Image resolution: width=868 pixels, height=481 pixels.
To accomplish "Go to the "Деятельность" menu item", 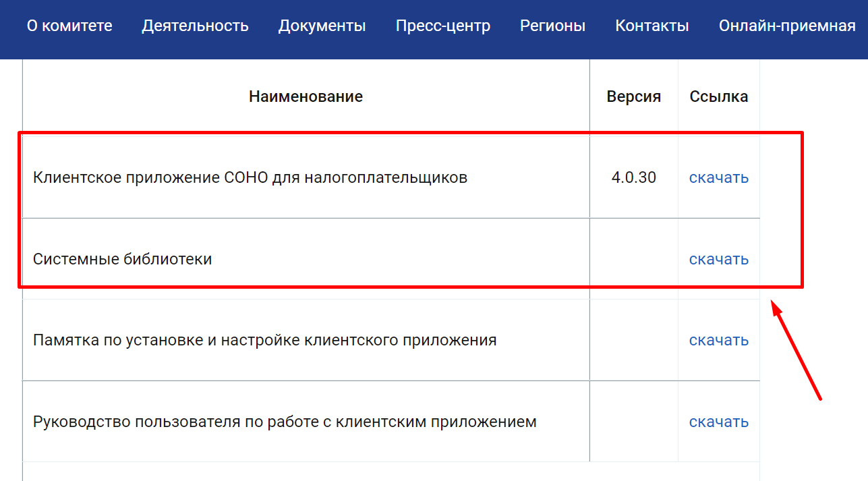I will [x=195, y=26].
